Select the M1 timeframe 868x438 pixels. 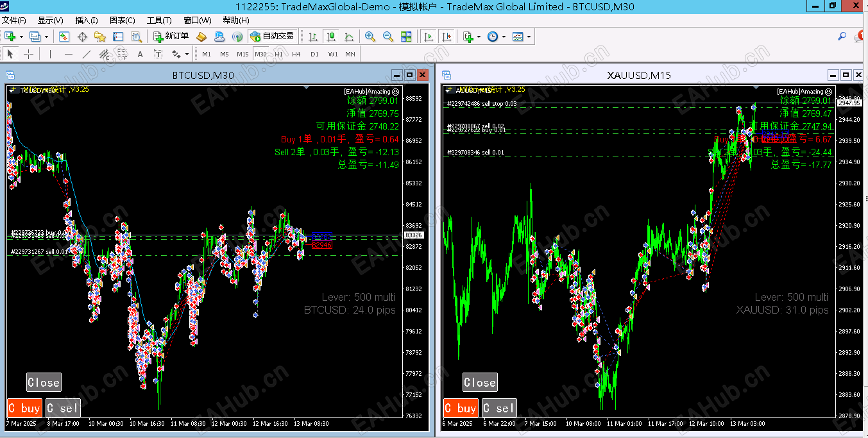(207, 54)
